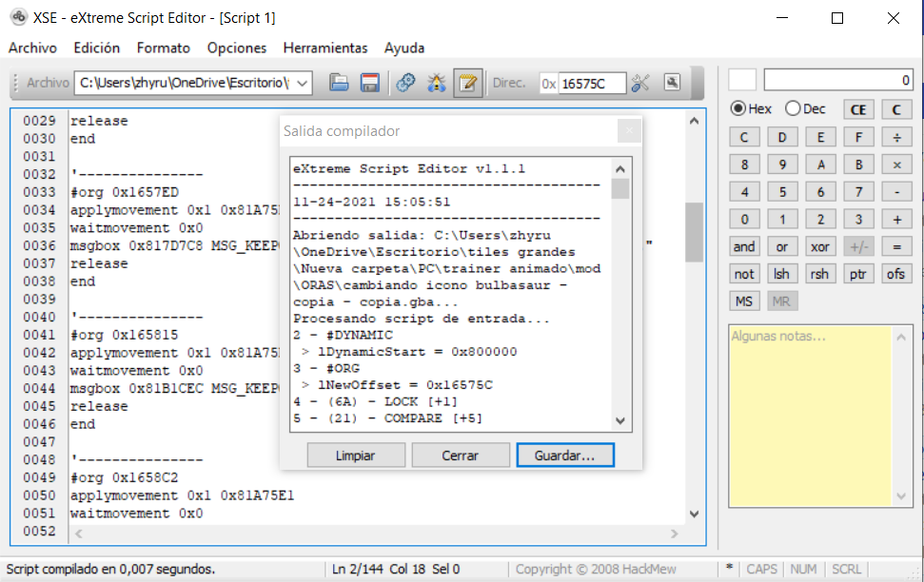
Task: Open the Formato menu
Action: tap(163, 48)
